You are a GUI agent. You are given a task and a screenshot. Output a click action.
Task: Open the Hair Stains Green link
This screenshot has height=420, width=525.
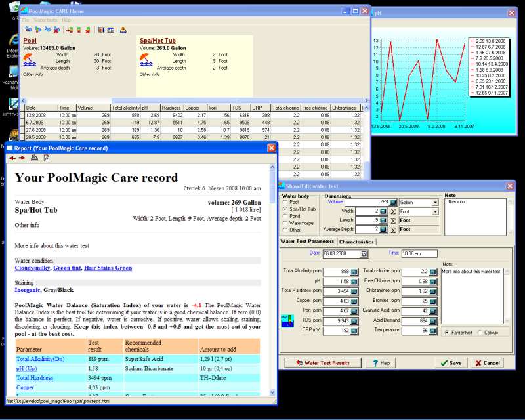[108, 268]
